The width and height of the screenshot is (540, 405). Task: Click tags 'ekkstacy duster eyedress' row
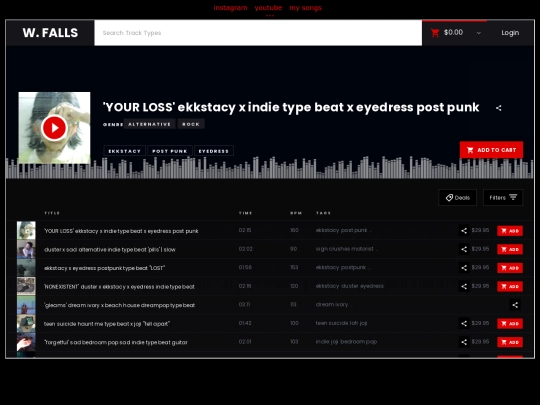[350, 286]
